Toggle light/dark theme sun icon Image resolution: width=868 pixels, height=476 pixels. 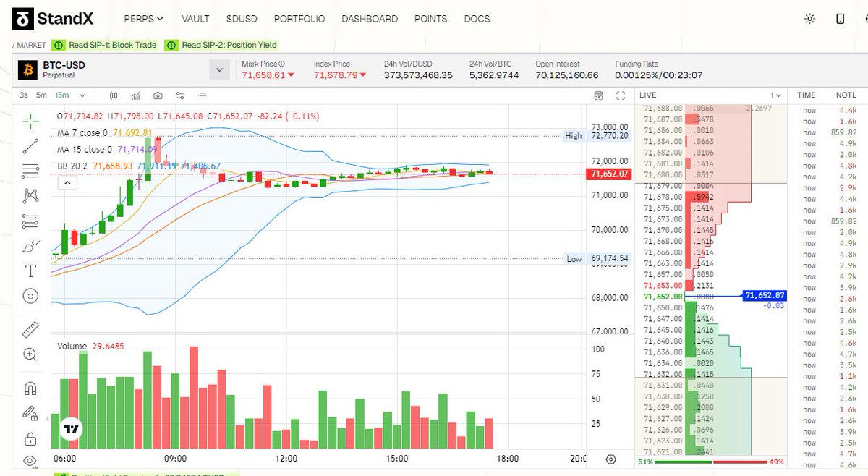[x=810, y=19]
